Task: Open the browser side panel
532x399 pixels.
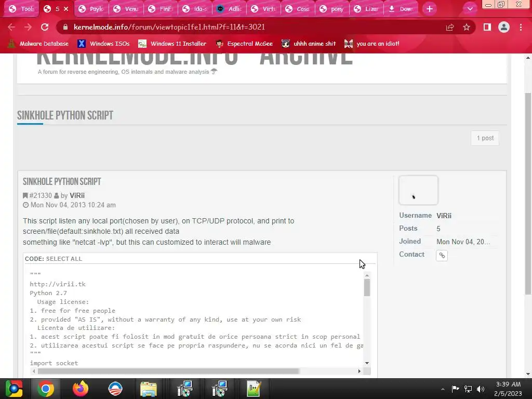Action: [487, 27]
